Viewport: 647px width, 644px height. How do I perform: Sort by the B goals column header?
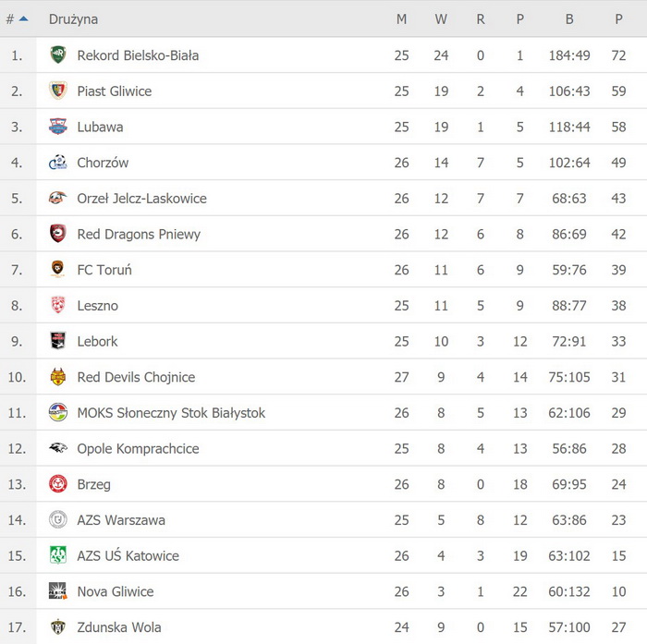568,19
